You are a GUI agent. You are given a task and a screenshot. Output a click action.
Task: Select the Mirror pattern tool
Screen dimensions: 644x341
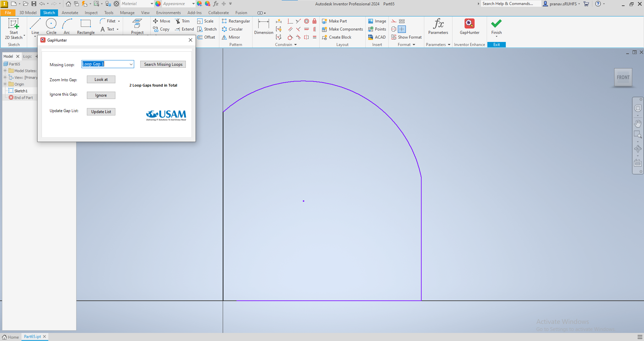click(231, 37)
